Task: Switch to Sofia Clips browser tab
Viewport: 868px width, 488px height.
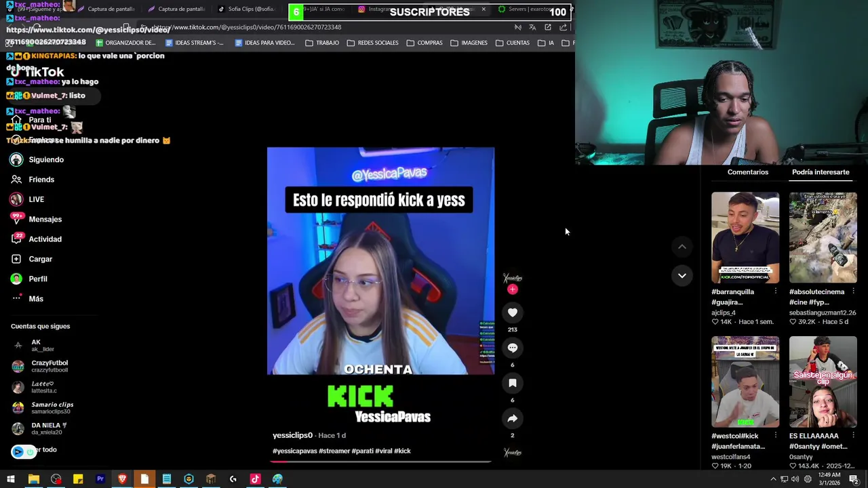Action: click(247, 9)
